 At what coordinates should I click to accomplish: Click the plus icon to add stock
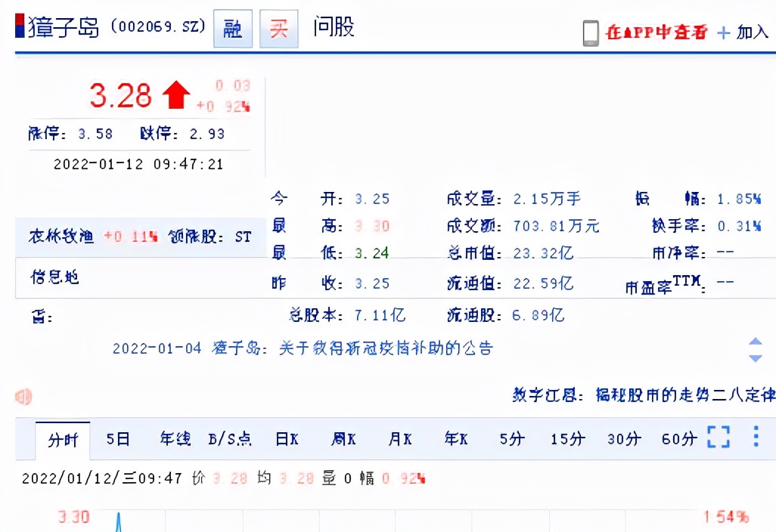point(723,33)
